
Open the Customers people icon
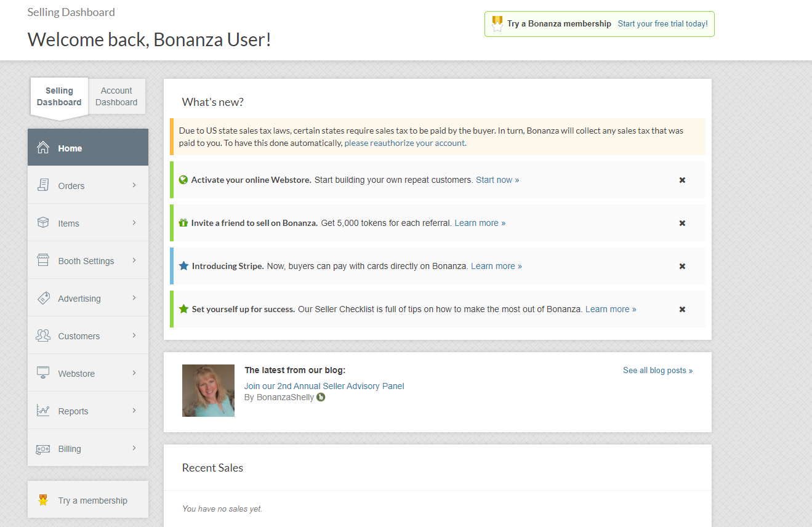[43, 335]
